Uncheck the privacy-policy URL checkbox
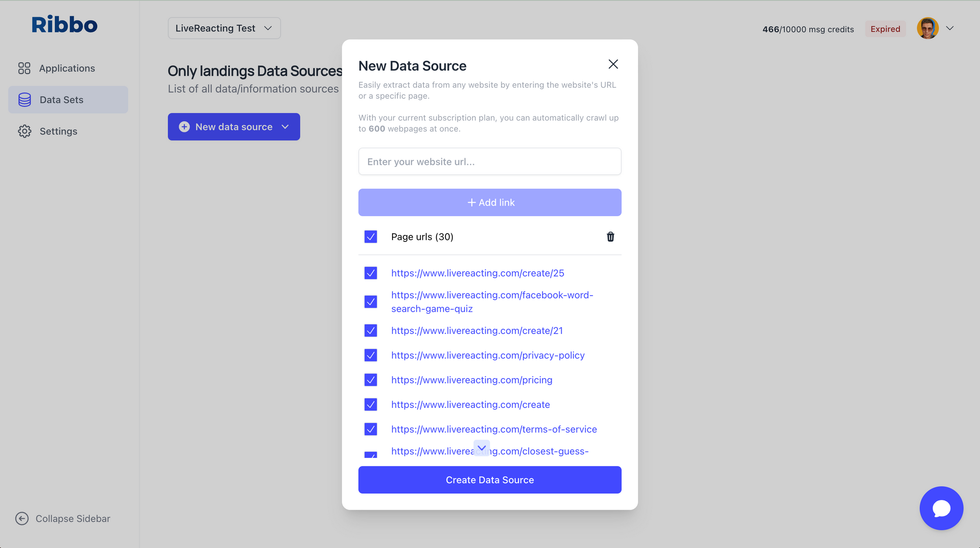The height and width of the screenshot is (548, 980). [x=371, y=356]
